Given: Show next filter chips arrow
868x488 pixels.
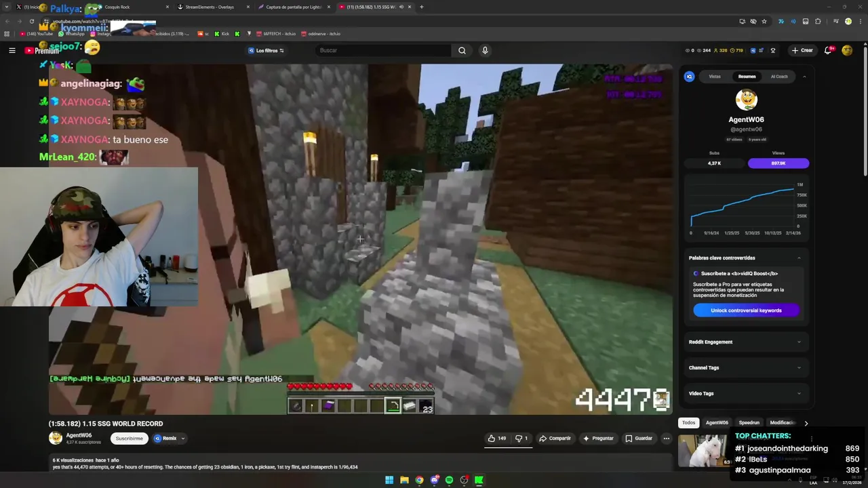Looking at the screenshot, I should (x=806, y=423).
